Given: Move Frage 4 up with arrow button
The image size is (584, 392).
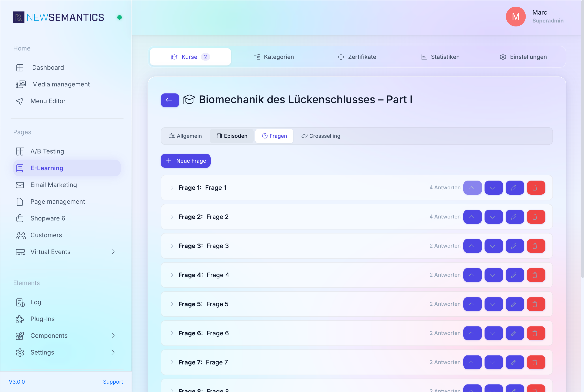Looking at the screenshot, I should pyautogui.click(x=472, y=275).
